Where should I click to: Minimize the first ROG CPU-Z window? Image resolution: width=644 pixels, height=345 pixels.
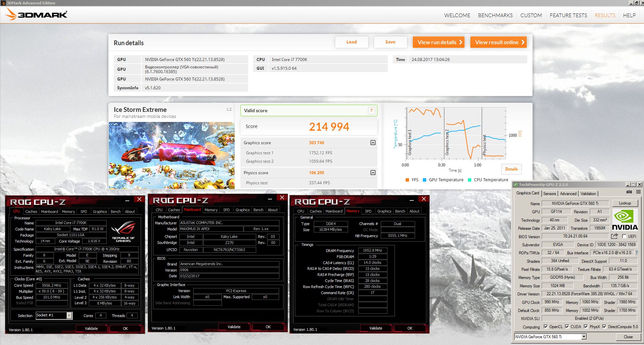click(x=127, y=200)
